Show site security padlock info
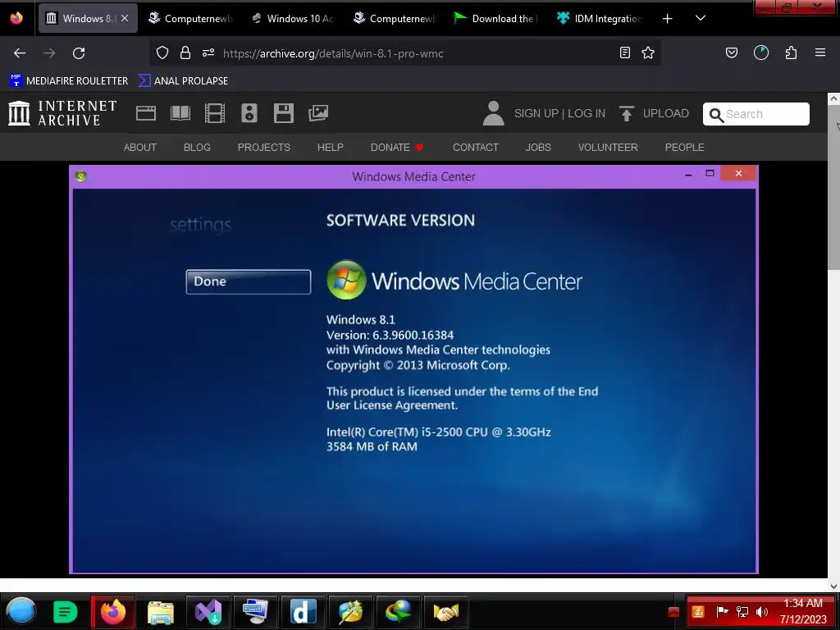 (x=185, y=52)
